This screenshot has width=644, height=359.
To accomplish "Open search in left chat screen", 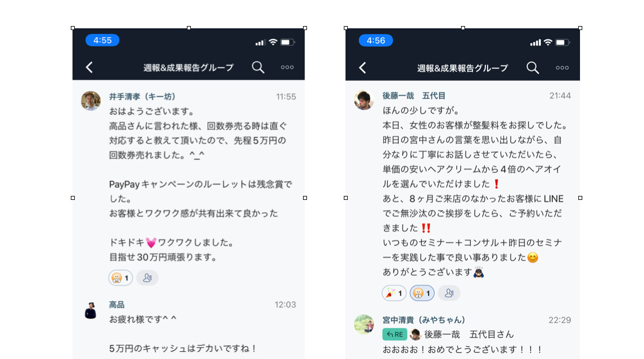I will 258,67.
